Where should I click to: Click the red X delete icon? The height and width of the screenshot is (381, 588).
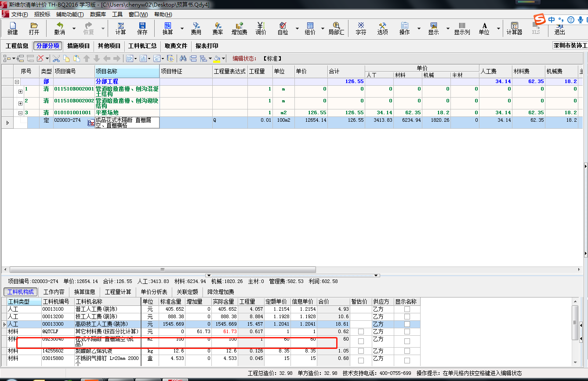coord(40,58)
